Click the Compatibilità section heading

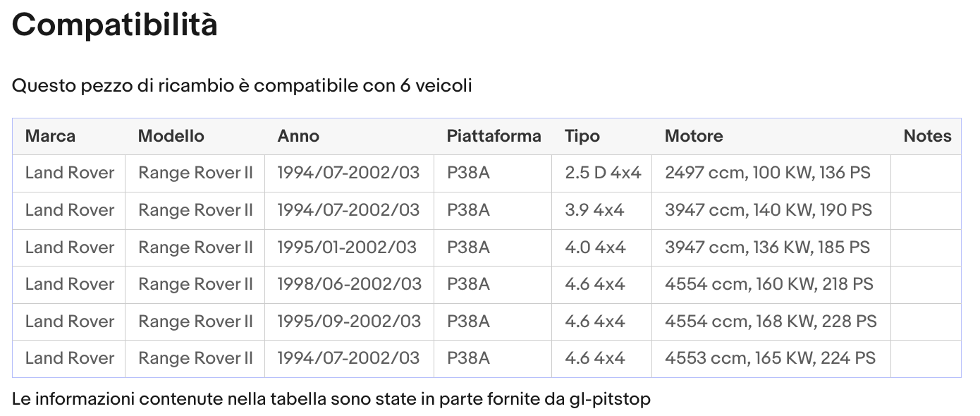coord(115,25)
